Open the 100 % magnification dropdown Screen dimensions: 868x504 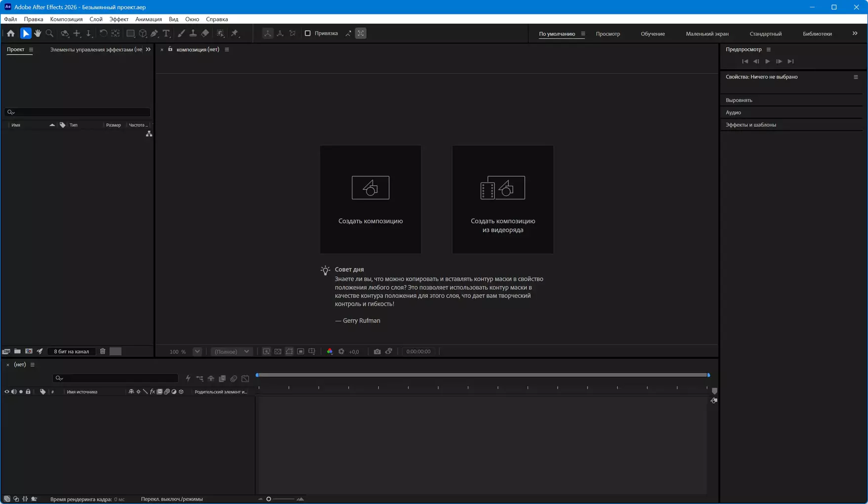197,351
